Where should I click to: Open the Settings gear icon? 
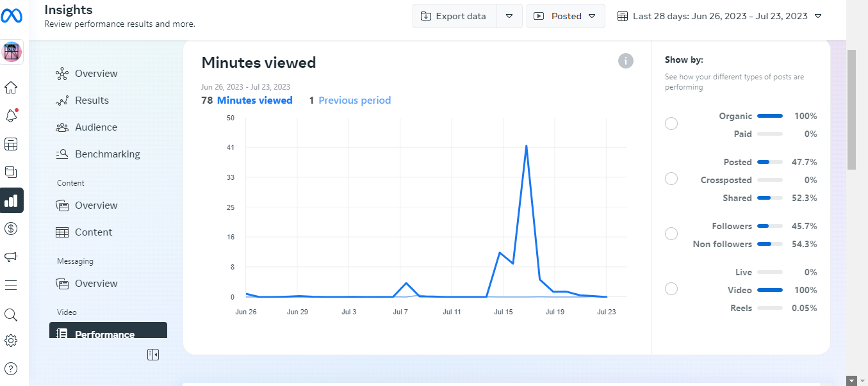point(11,341)
